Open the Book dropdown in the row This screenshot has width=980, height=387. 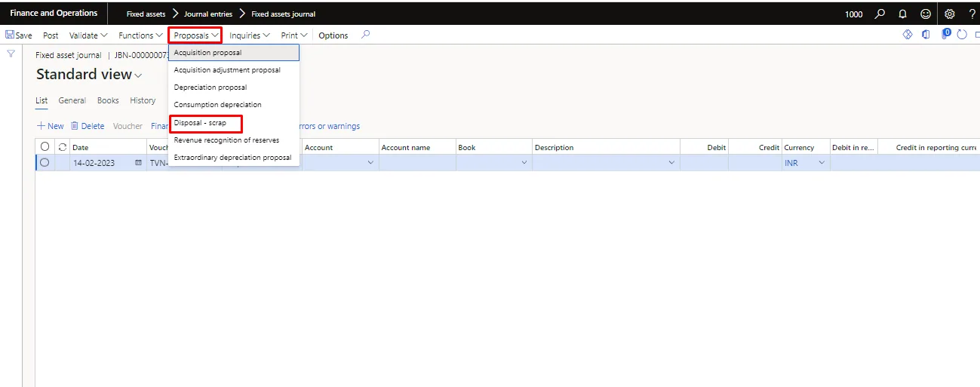click(524, 163)
